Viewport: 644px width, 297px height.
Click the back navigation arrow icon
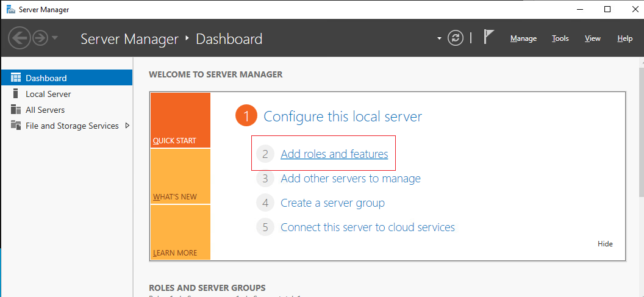point(19,38)
